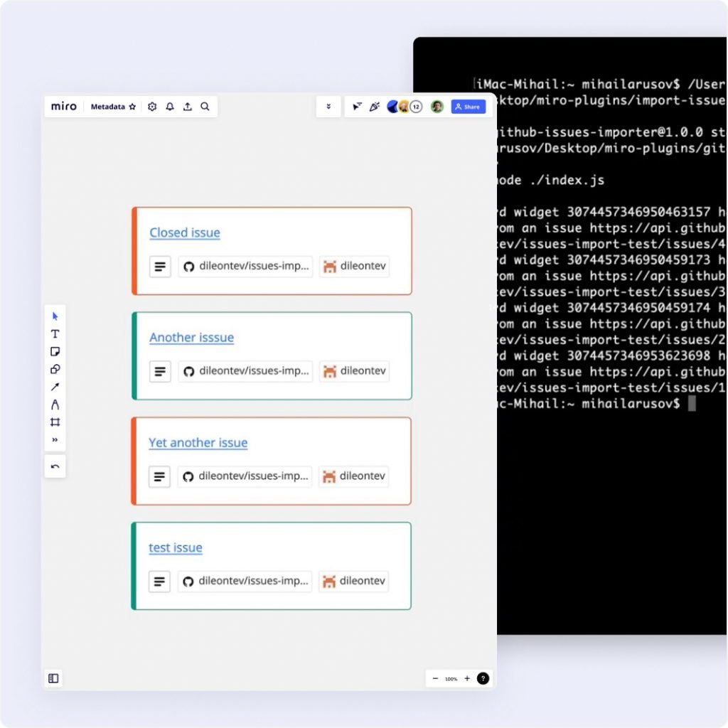The width and height of the screenshot is (728, 728).
Task: Click terminal text 'widget 3074457346953623698'
Action: point(612,356)
